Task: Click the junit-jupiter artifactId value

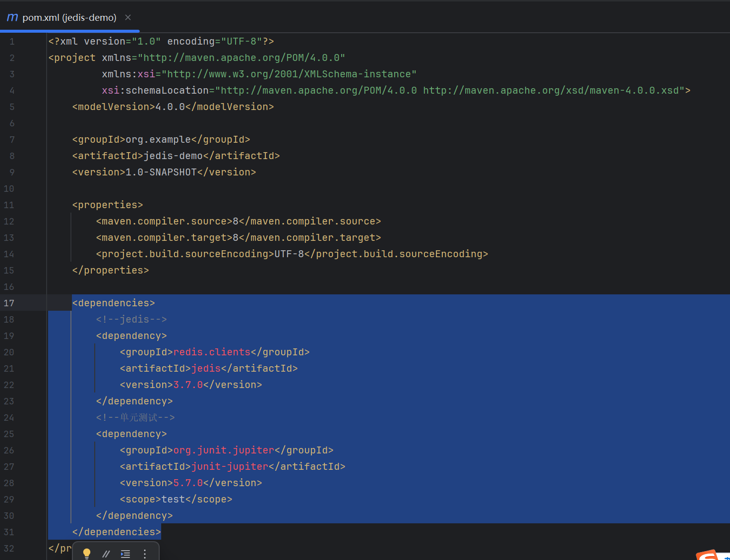Action: [230, 467]
